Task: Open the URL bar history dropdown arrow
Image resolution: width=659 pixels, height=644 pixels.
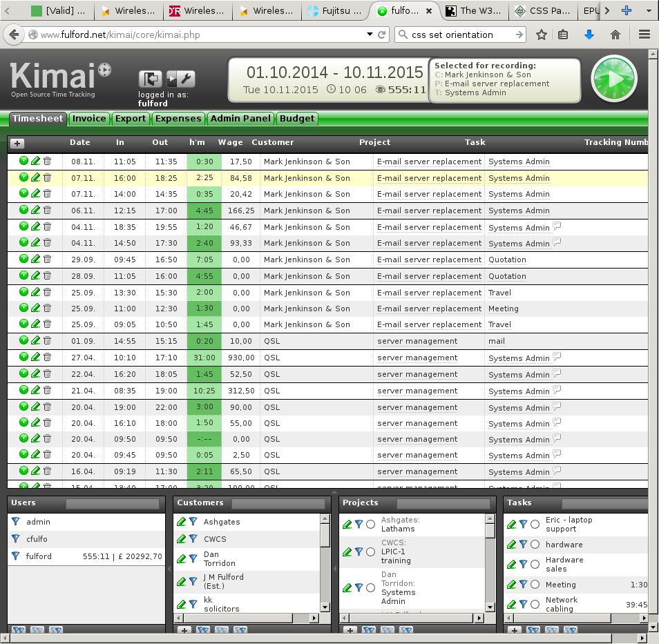Action: click(x=370, y=34)
